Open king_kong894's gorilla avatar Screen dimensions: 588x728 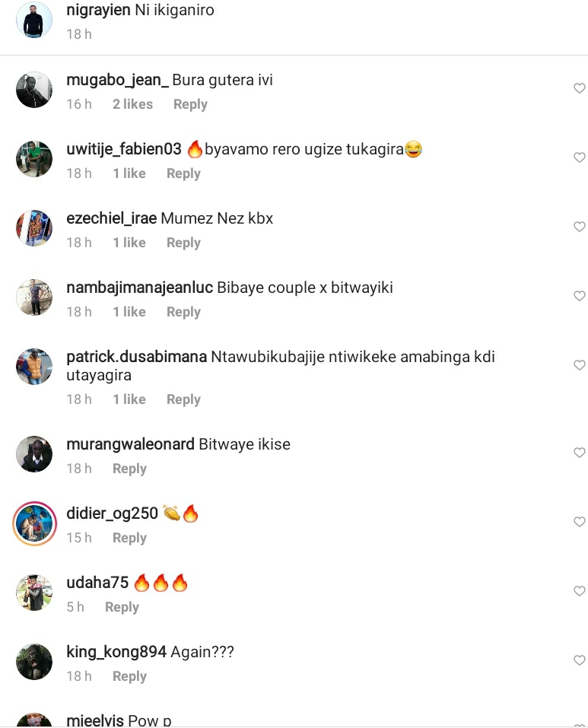[x=34, y=662]
